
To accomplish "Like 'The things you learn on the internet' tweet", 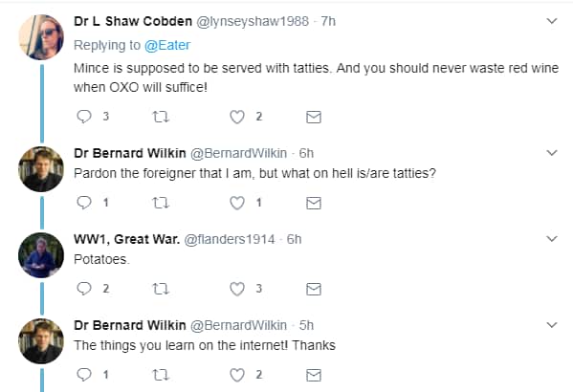I will pyautogui.click(x=237, y=375).
